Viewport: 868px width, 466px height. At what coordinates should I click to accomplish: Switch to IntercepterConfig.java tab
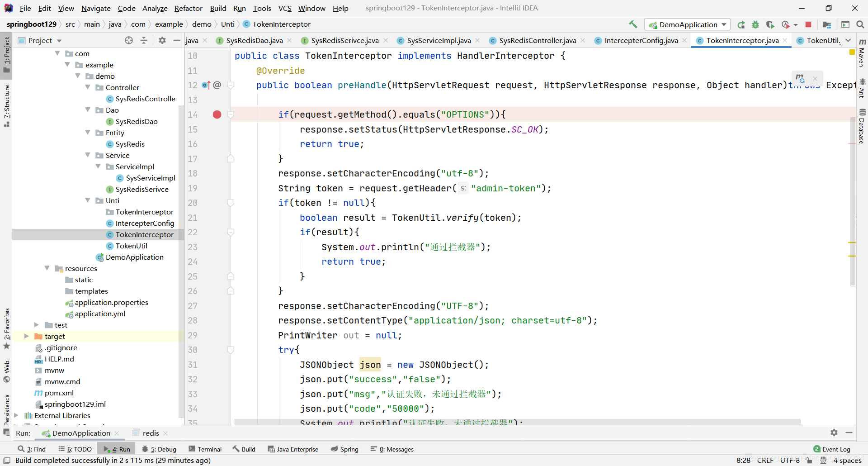[x=641, y=40]
